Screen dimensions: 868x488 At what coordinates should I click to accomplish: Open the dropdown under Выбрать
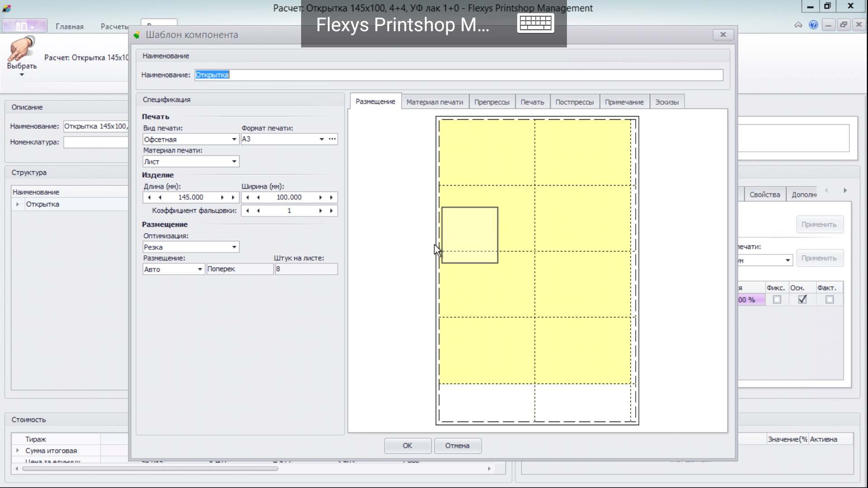(x=22, y=75)
